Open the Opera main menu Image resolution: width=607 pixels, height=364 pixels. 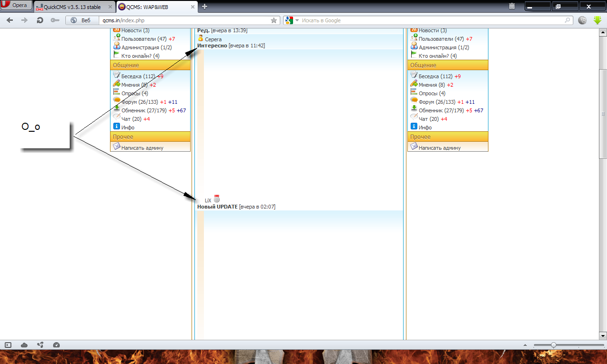coord(17,5)
